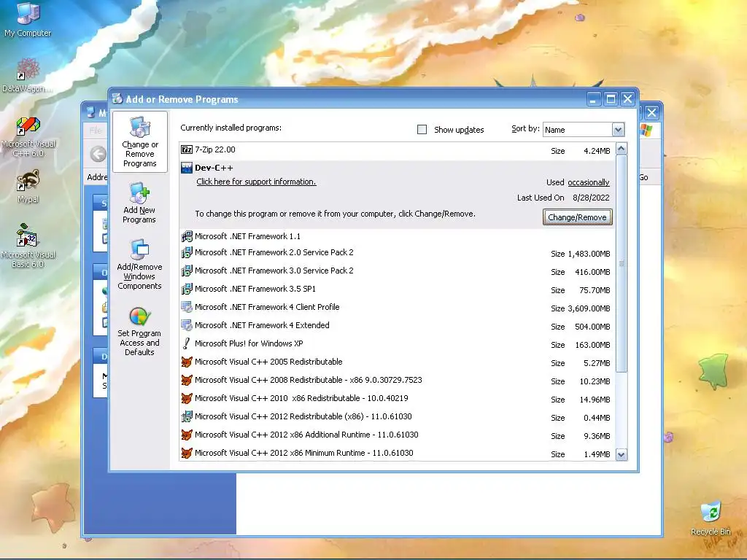Select Microsoft .NET Framework 2.0 Service Pack 2
747x560 pixels.
coord(398,253)
